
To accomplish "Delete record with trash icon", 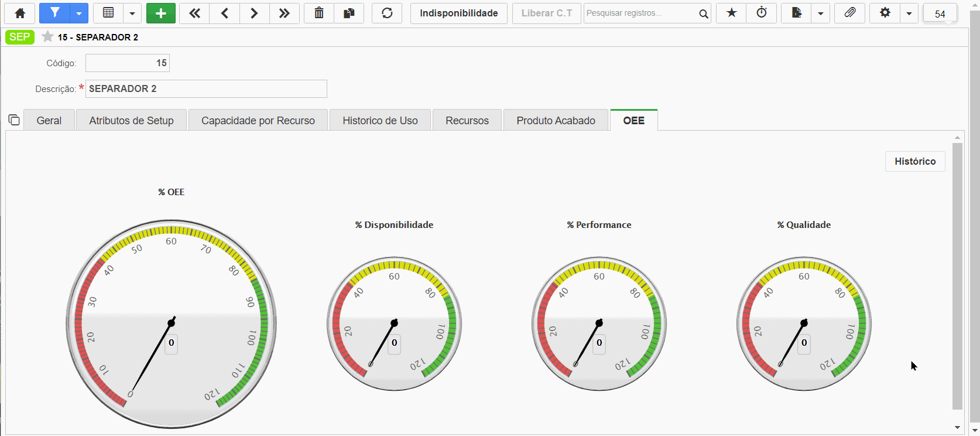I will pyautogui.click(x=319, y=13).
